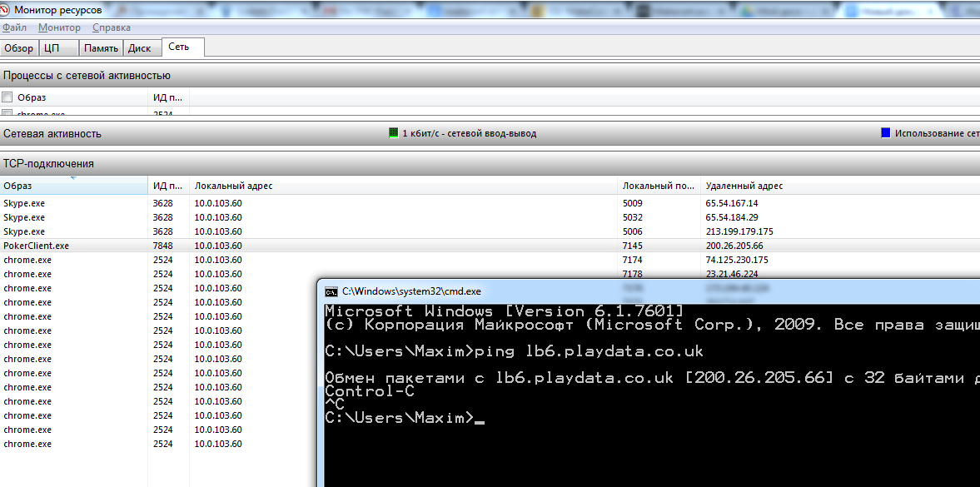Click the cmd.exe window title icon
Viewport: 980px width, 487px height.
[x=331, y=291]
